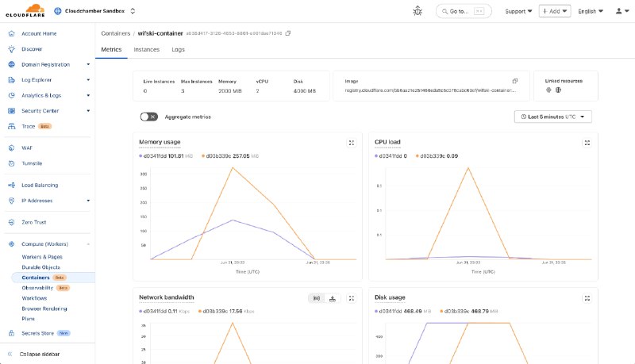
Task: Expand IP Addresses submenu arrow
Action: 88,201
